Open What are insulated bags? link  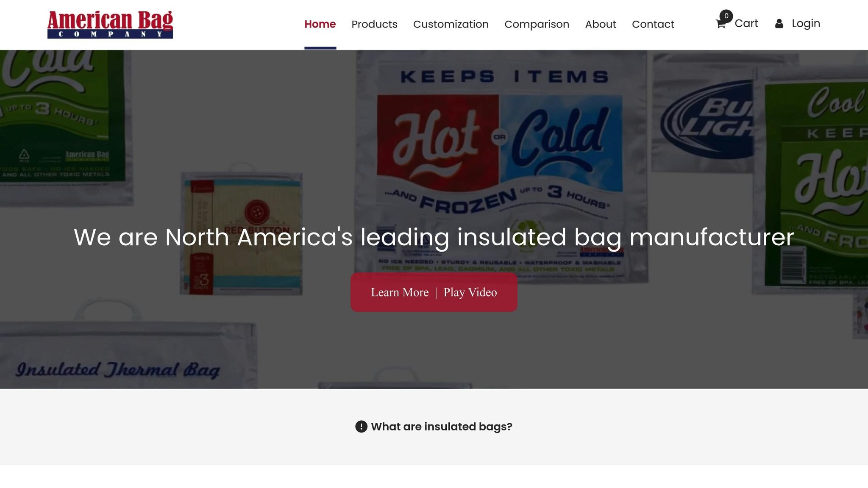click(442, 427)
